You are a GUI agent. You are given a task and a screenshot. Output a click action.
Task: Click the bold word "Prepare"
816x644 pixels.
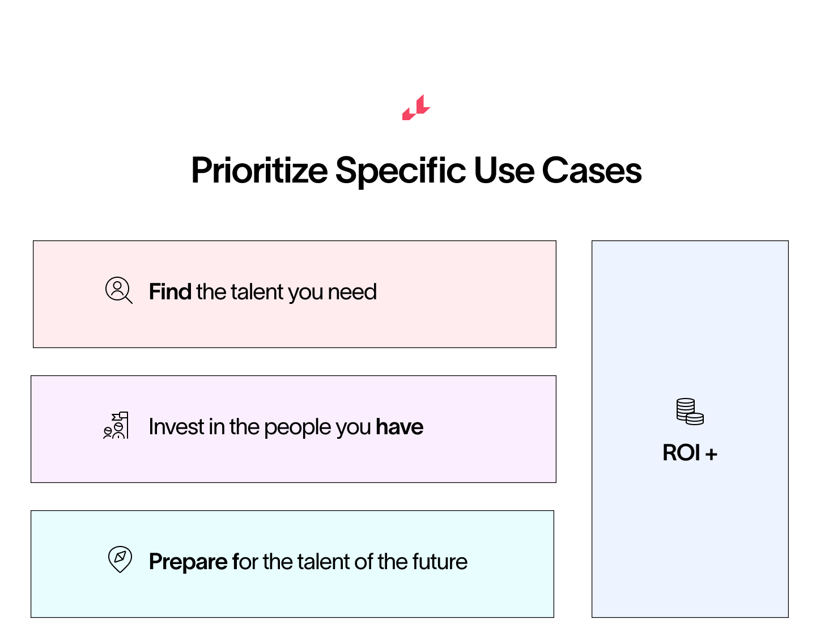click(x=188, y=562)
